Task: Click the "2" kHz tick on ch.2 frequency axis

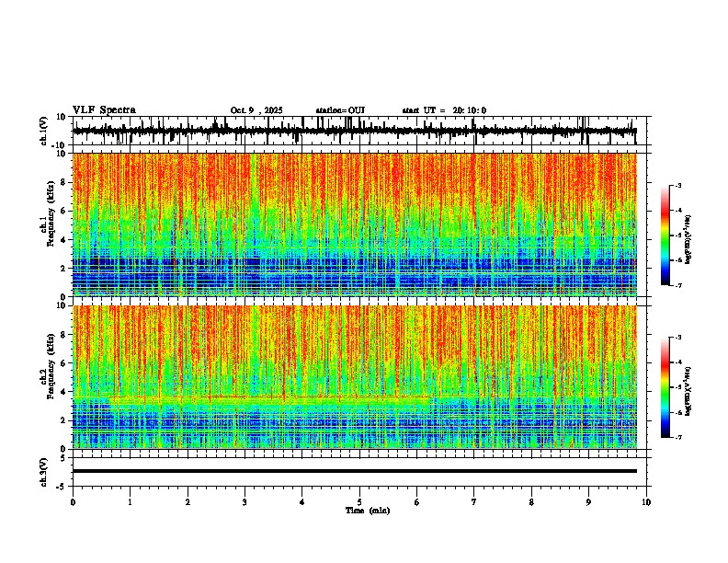Action: click(64, 420)
